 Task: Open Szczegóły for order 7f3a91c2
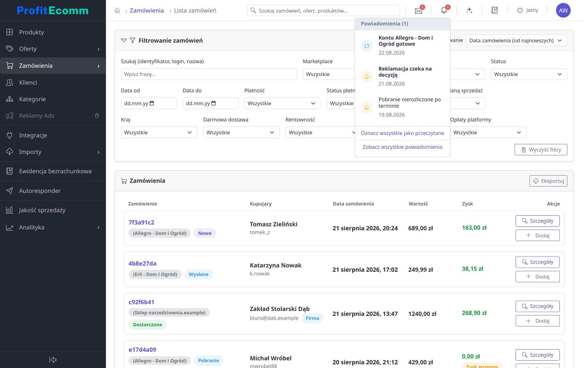point(537,221)
